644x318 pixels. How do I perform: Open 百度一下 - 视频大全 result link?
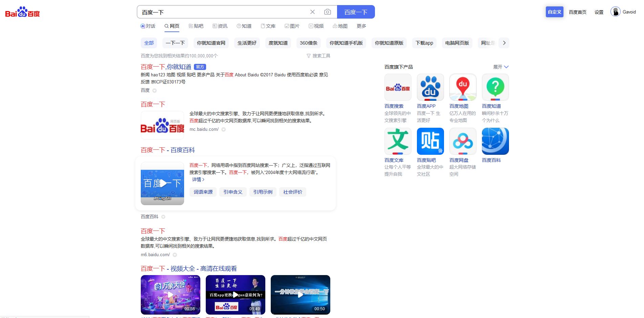click(189, 269)
